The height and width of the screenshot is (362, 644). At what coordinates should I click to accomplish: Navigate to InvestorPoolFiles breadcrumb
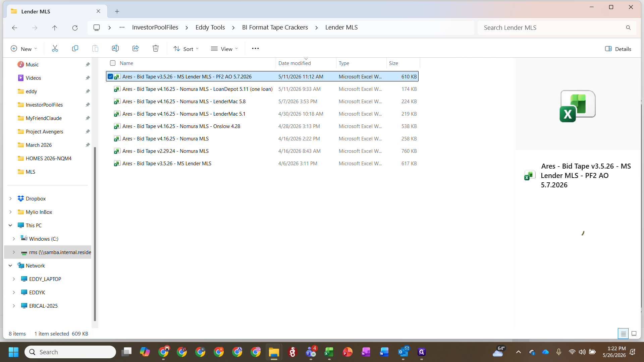tap(155, 27)
